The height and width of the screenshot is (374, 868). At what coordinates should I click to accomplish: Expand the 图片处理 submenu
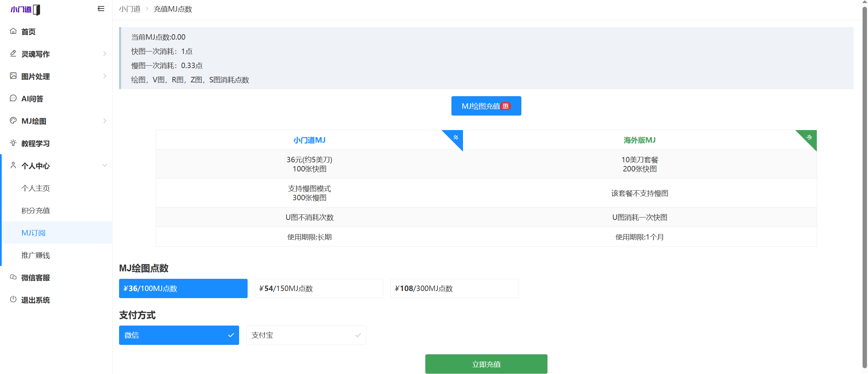click(x=104, y=76)
